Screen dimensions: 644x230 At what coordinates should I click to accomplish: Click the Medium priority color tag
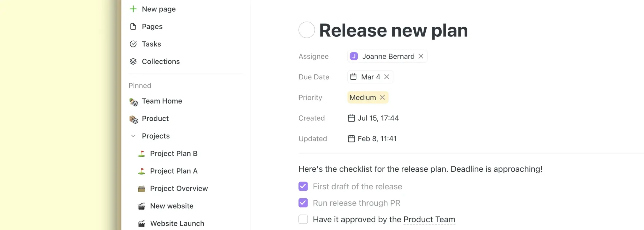pyautogui.click(x=363, y=97)
